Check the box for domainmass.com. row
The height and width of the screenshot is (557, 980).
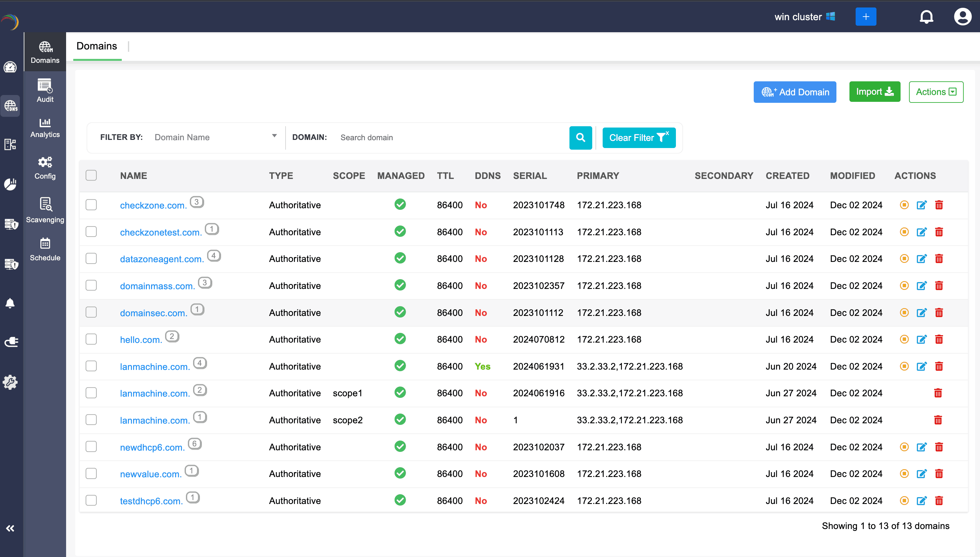click(91, 285)
